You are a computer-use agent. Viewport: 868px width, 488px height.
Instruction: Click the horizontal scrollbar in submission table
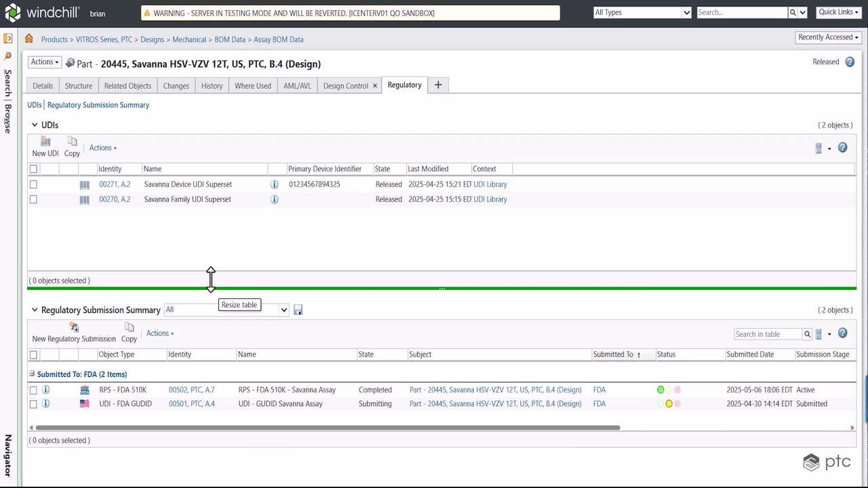[x=327, y=428]
